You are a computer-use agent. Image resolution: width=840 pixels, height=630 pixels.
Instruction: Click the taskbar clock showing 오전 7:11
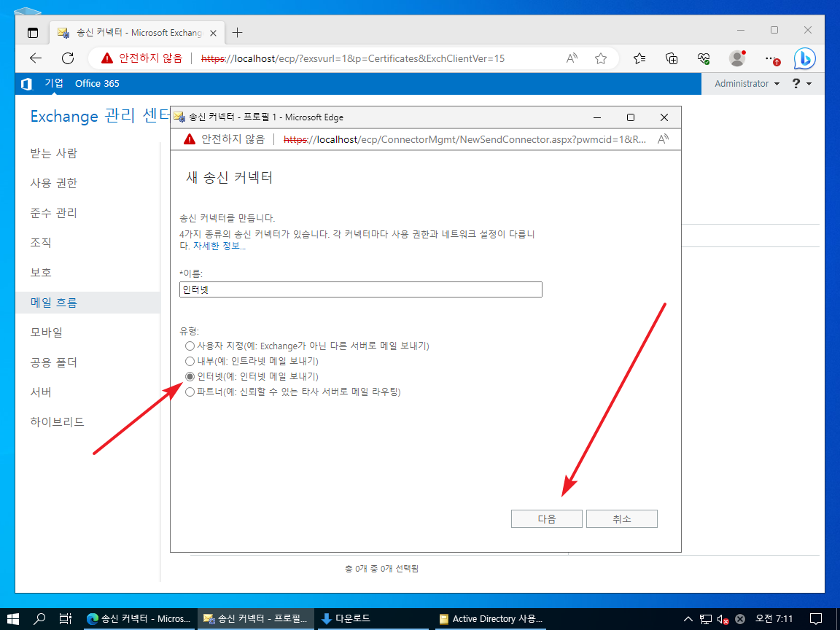[x=774, y=619]
